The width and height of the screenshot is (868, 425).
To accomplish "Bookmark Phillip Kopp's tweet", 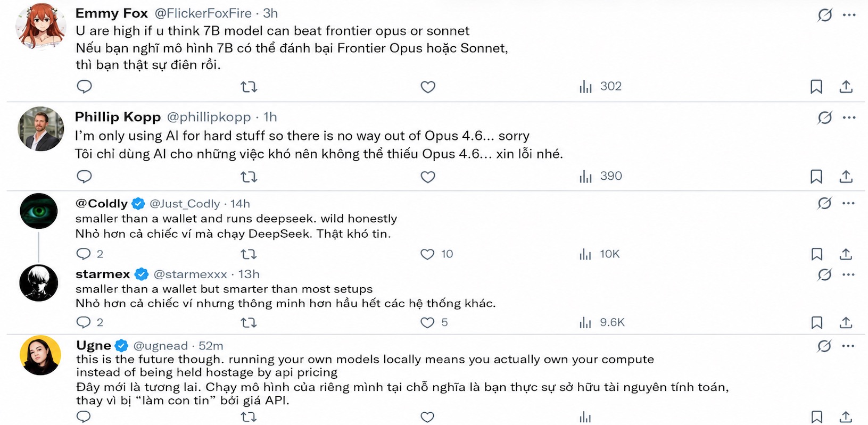I will (x=816, y=177).
